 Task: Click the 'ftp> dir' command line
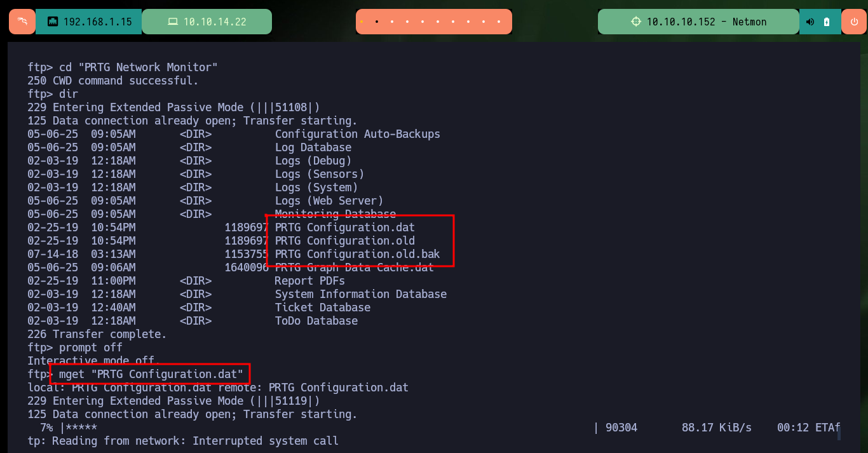53,94
